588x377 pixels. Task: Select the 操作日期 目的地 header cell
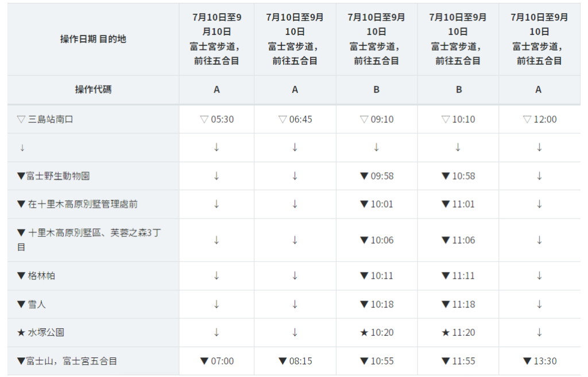pos(94,40)
